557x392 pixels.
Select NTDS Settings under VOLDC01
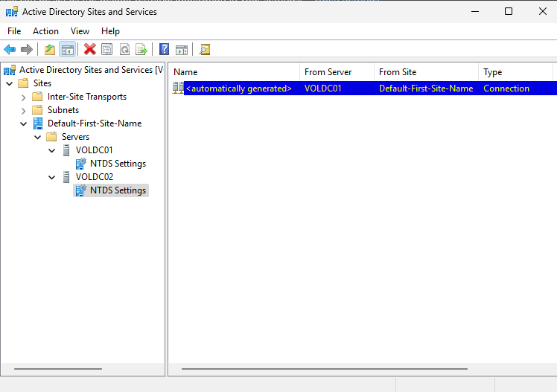coord(118,164)
